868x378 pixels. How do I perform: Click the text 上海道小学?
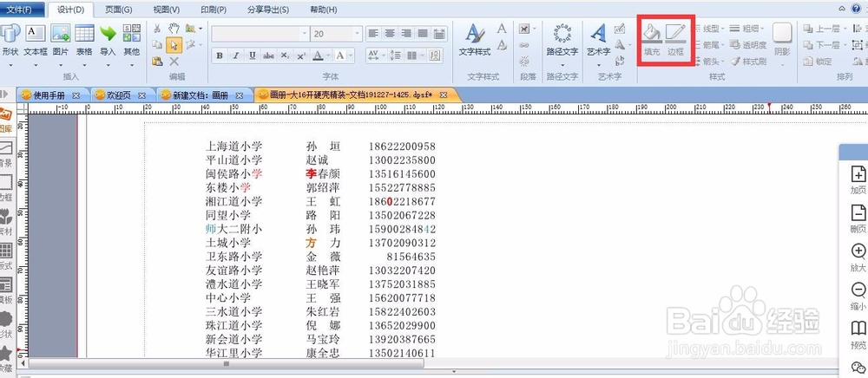pos(233,147)
